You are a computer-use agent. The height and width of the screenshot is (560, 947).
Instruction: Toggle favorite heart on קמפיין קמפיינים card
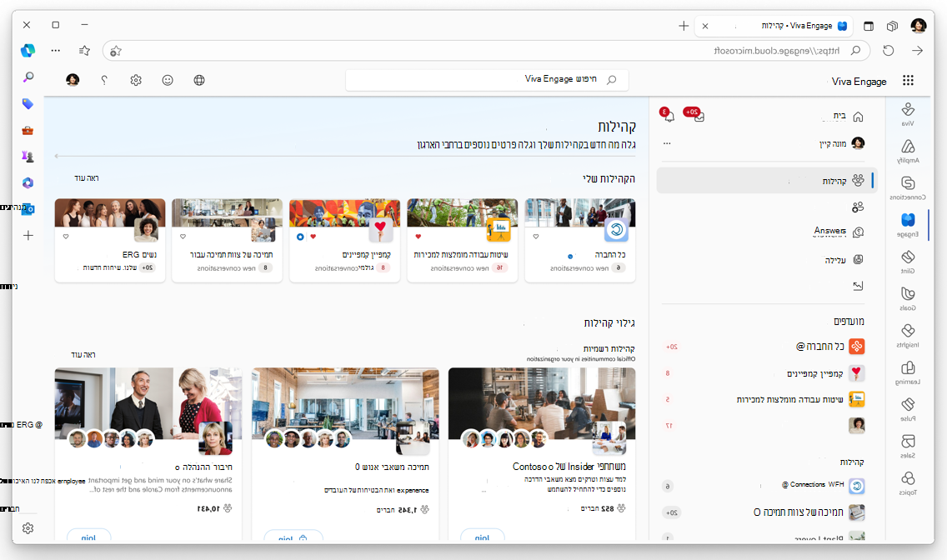point(313,237)
